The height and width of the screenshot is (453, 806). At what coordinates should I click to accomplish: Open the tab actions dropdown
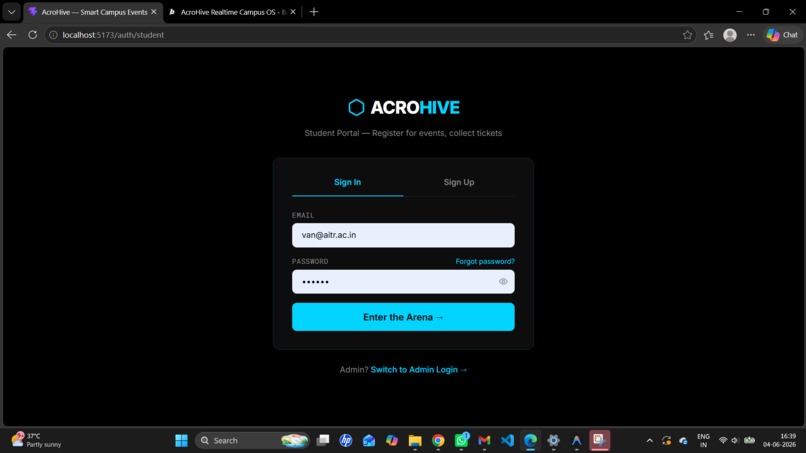[11, 12]
